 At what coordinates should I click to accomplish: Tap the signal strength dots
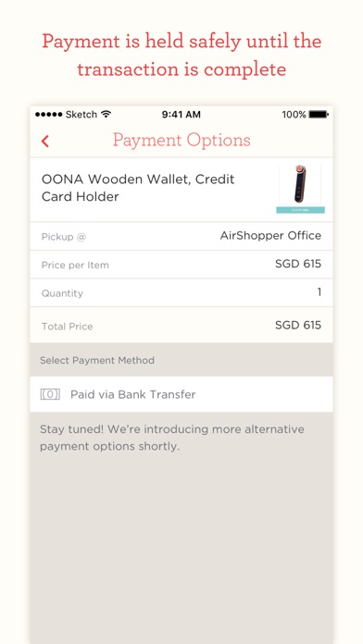tap(48, 114)
